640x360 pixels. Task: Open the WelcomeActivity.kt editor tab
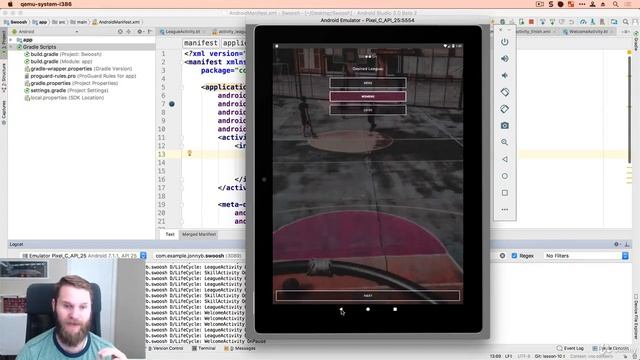point(588,31)
